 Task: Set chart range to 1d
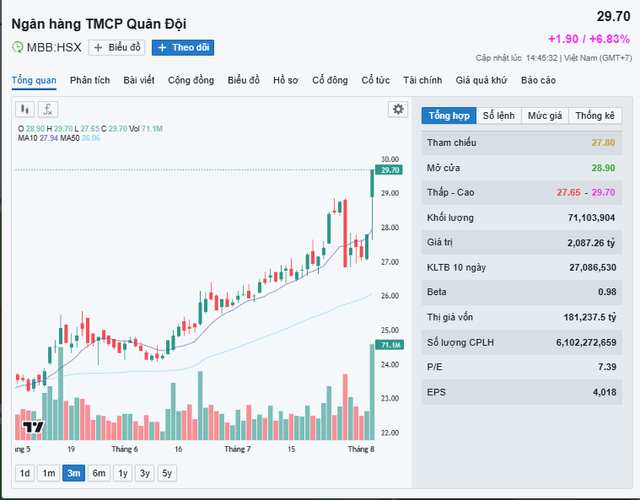point(25,473)
